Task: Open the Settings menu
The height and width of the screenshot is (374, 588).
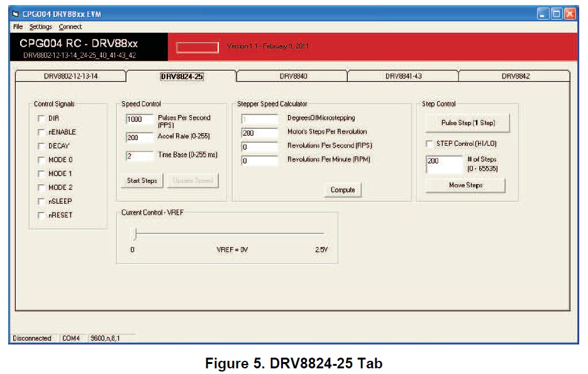Action: (x=41, y=27)
